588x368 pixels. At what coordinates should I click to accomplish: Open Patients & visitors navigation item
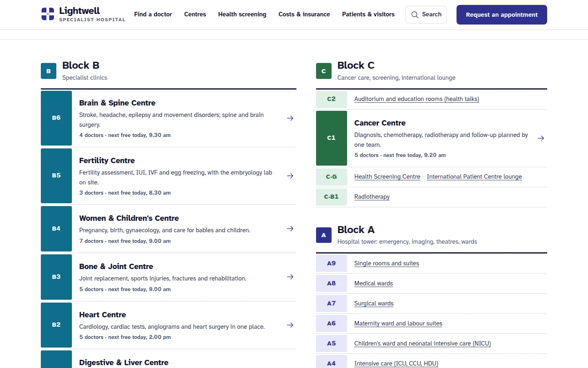point(368,14)
